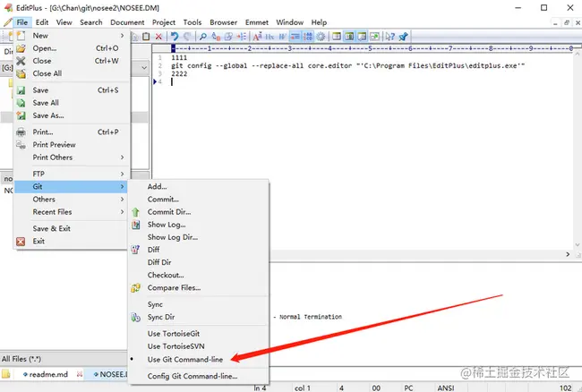
Task: Click the full screen toolbar icon
Action: click(375, 37)
